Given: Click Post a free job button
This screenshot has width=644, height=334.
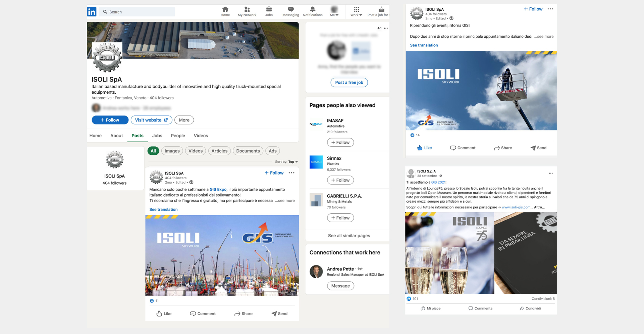Looking at the screenshot, I should 349,83.
